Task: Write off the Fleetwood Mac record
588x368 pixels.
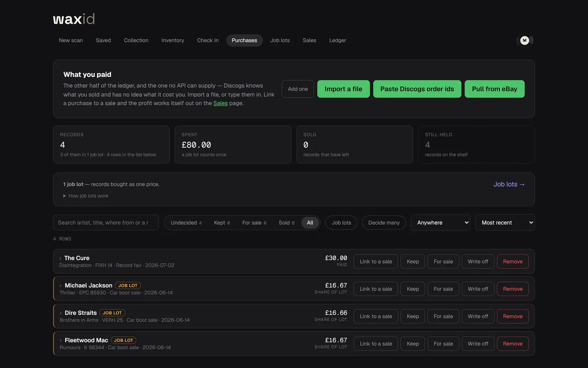Action: pos(478,344)
